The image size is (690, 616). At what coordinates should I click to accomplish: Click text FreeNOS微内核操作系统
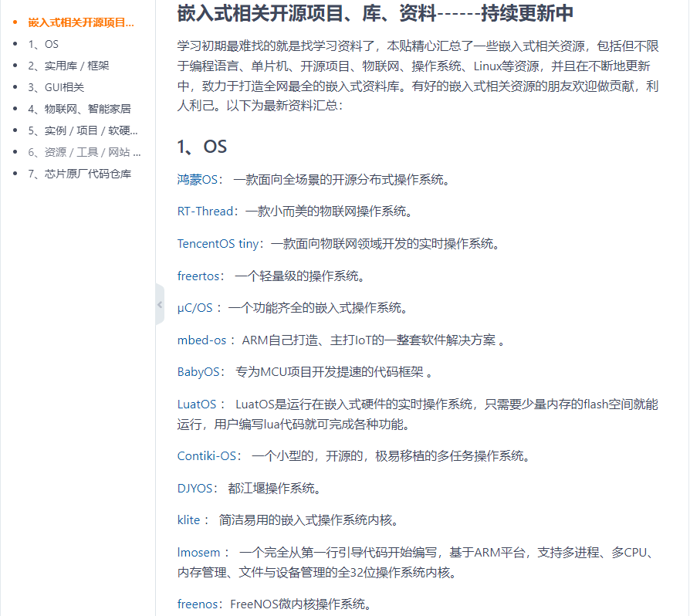[301, 604]
